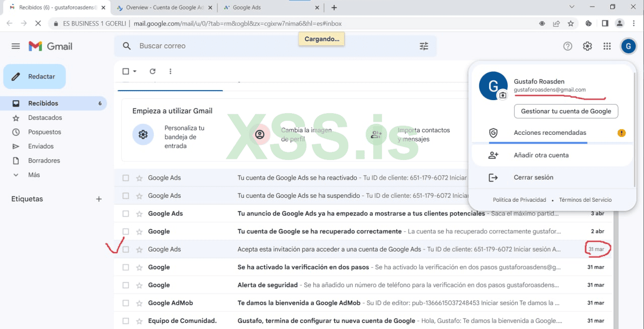Open the Gmail main menu hamburger
644x329 pixels.
click(x=16, y=46)
